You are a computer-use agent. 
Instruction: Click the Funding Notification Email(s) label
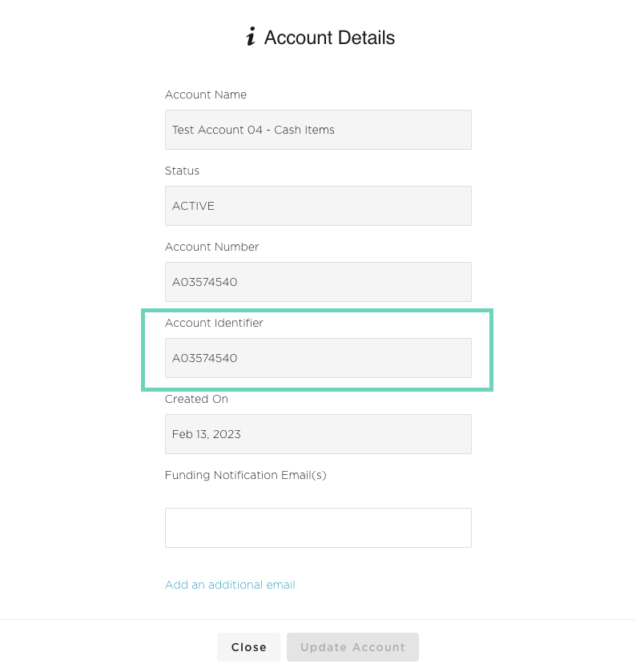(x=245, y=475)
